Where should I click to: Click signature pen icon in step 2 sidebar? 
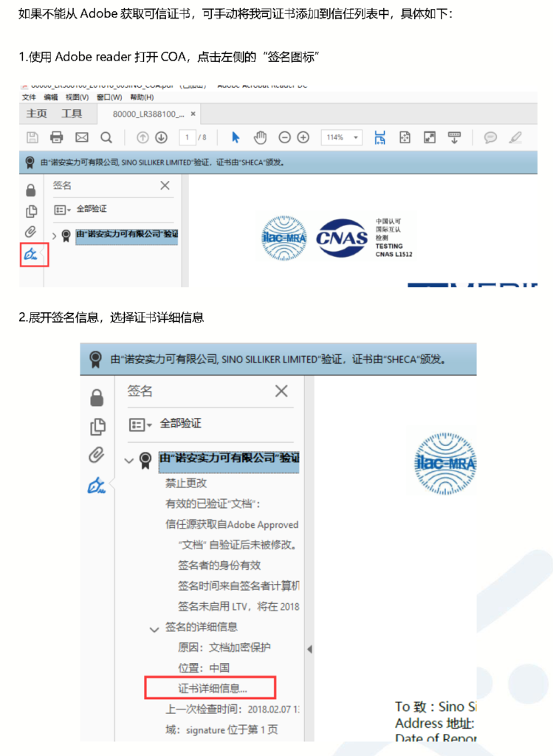97,485
